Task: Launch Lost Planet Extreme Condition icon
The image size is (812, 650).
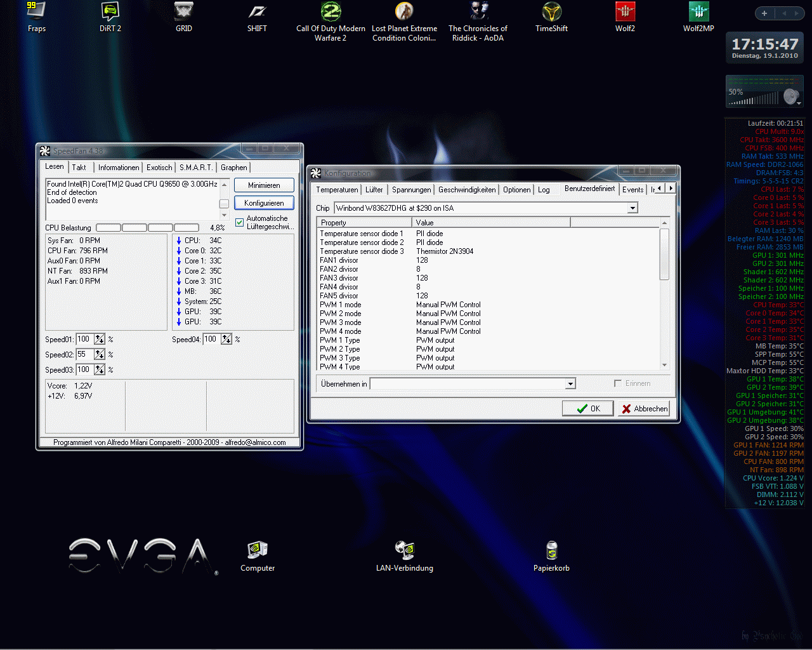Action: [404, 22]
